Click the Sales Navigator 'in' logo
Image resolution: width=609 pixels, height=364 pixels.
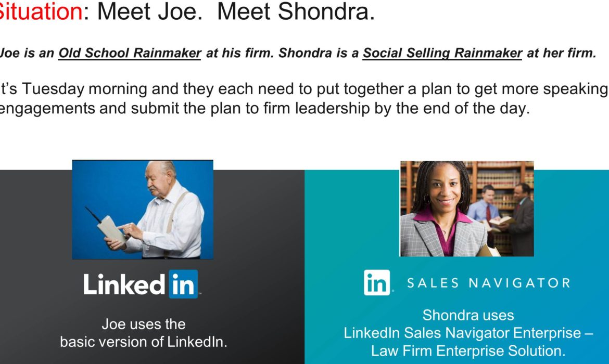tap(377, 282)
